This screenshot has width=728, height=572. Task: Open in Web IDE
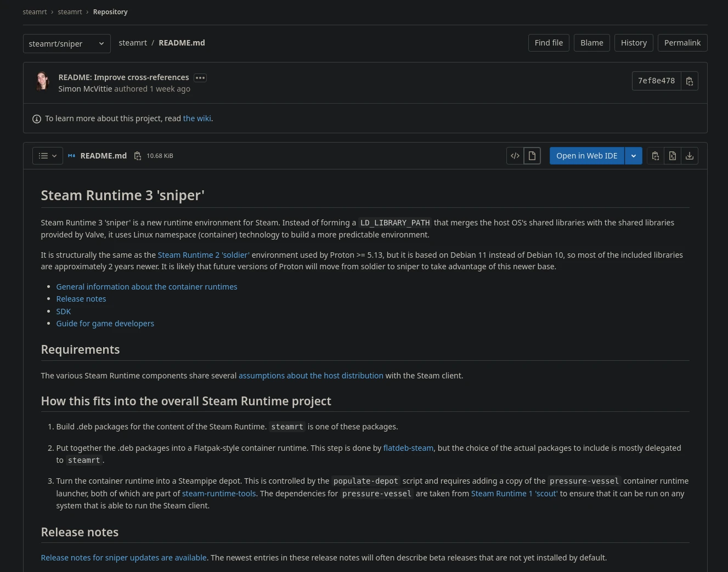point(587,156)
